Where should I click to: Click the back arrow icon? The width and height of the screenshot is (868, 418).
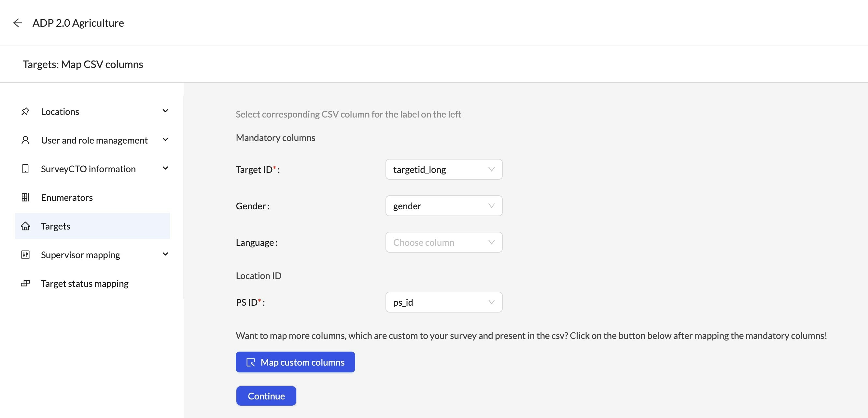18,23
